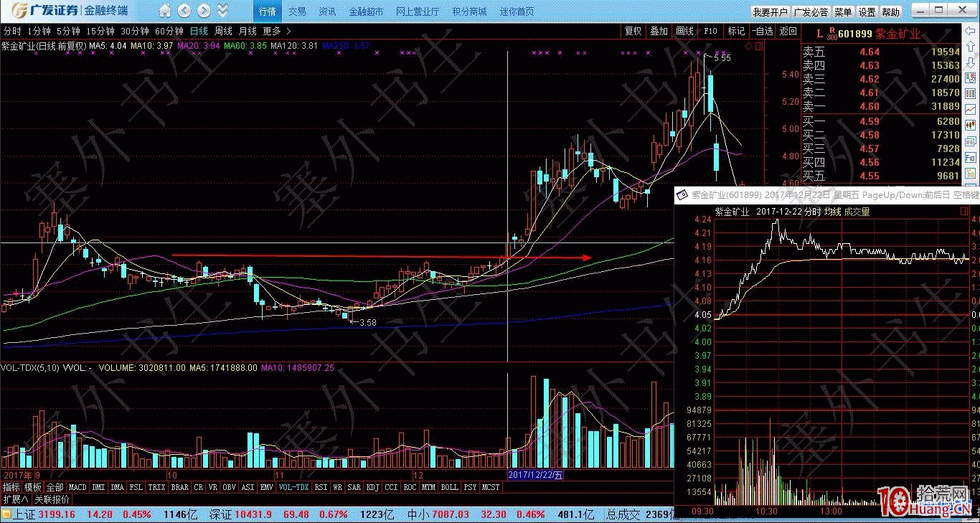Image resolution: width=980 pixels, height=523 pixels.
Task: Click stock code 601899 in the header
Action: point(854,34)
